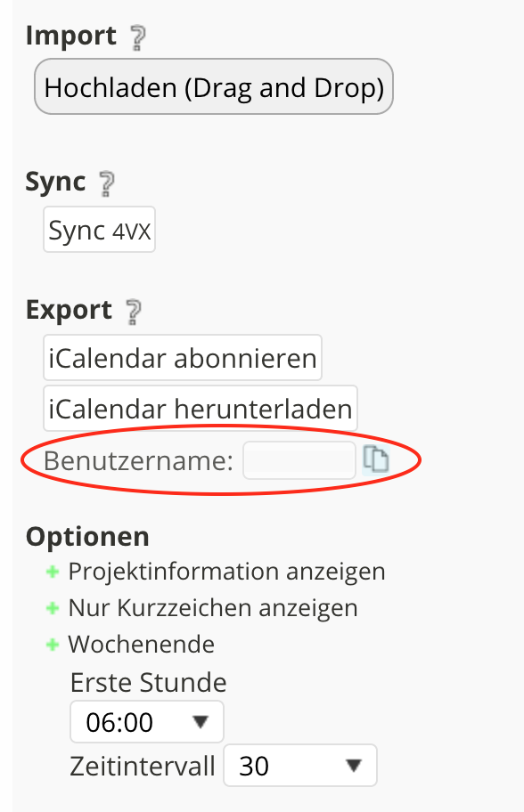Toggle the Wochenende display option
The width and height of the screenshot is (524, 812).
tap(141, 644)
